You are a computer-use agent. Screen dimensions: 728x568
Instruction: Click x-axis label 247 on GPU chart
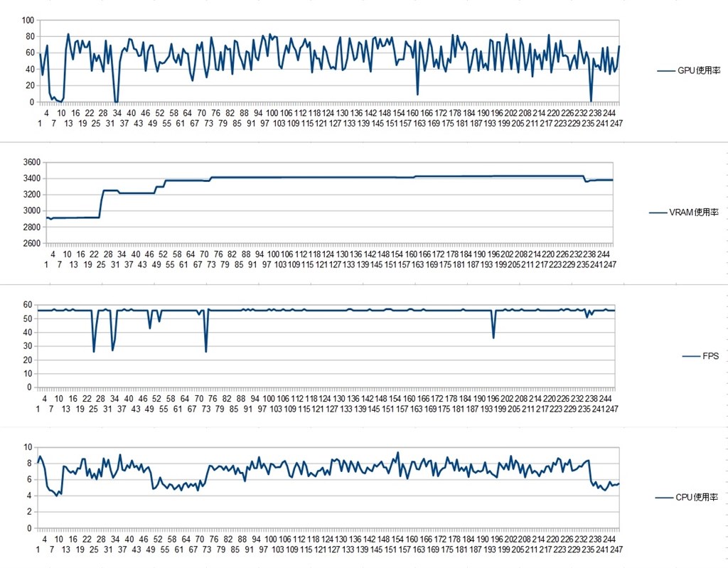point(616,124)
